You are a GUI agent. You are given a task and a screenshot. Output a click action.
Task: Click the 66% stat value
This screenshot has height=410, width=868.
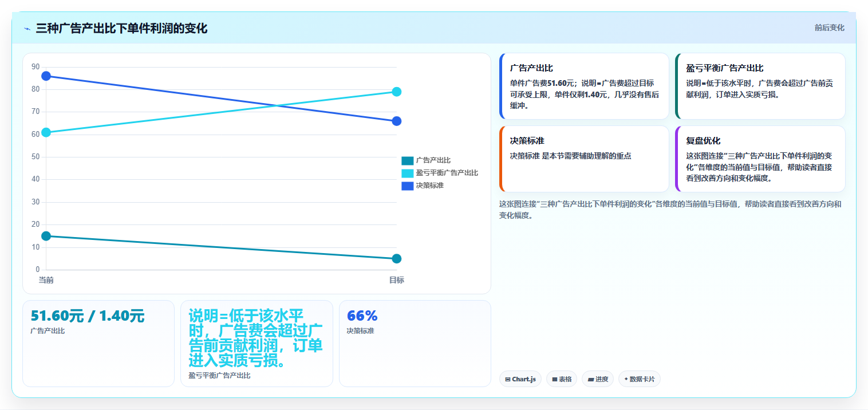pos(362,316)
